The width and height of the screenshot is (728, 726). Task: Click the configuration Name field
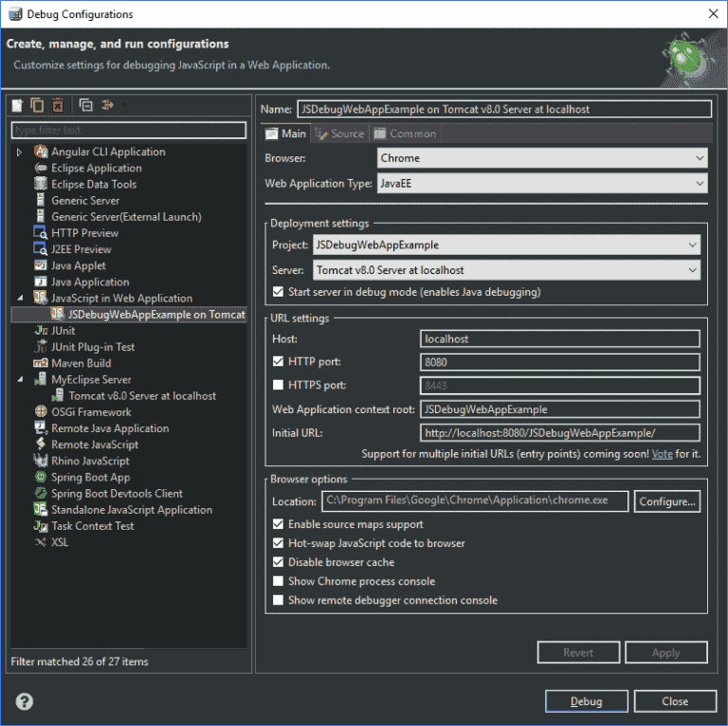coord(504,109)
